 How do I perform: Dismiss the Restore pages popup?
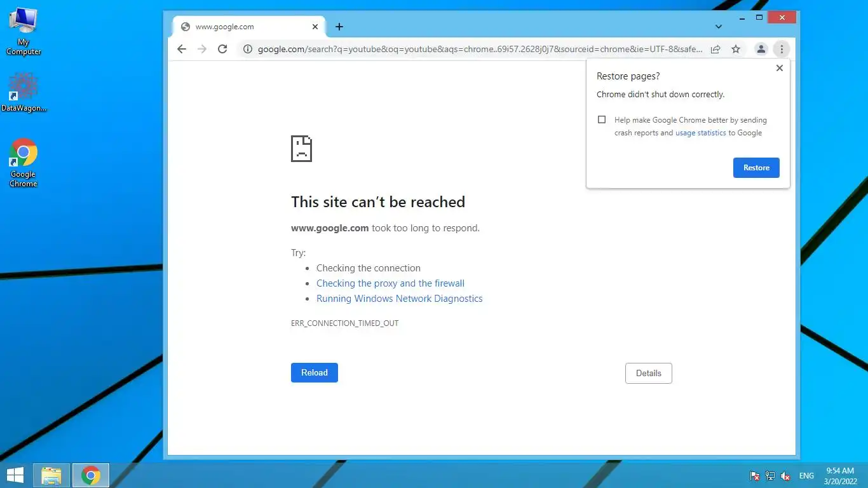pyautogui.click(x=780, y=68)
